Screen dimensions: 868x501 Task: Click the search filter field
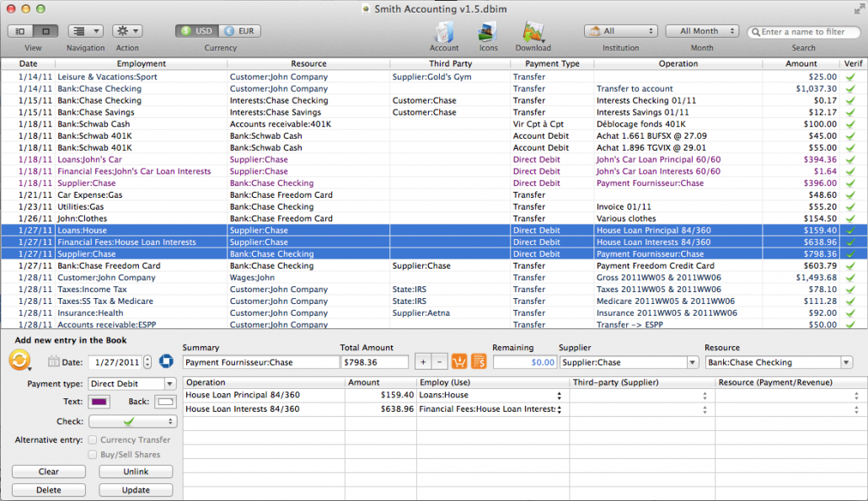pos(803,32)
